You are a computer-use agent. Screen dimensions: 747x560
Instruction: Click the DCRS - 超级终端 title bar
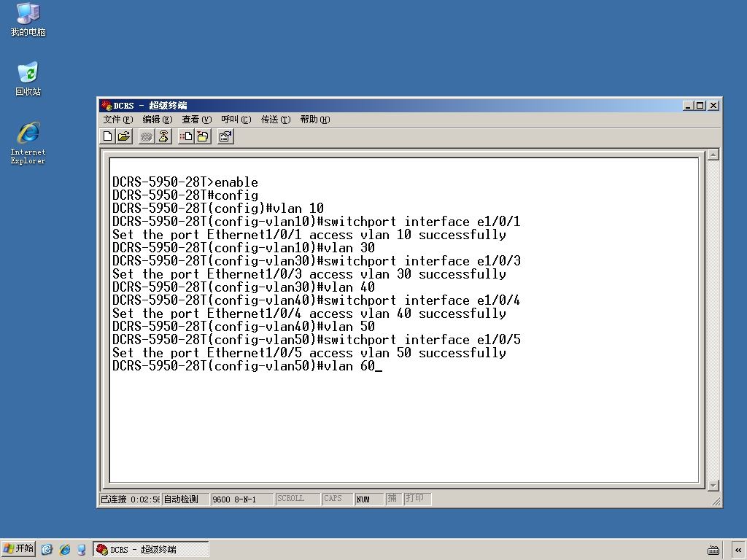click(410, 105)
